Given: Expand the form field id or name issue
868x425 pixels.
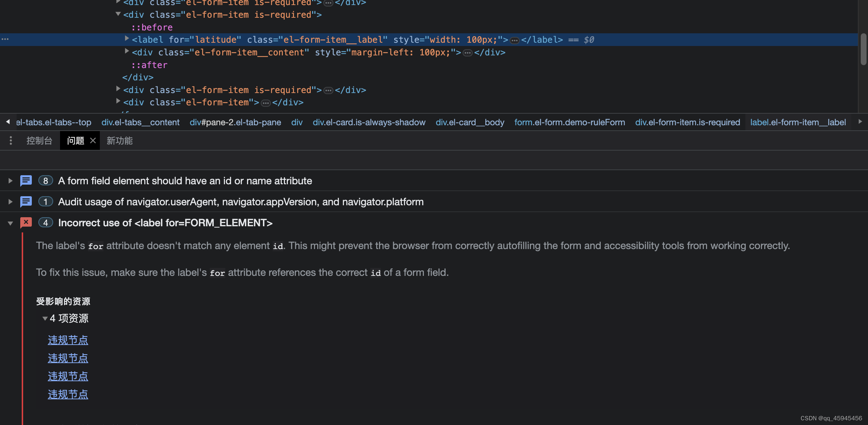Looking at the screenshot, I should tap(10, 181).
